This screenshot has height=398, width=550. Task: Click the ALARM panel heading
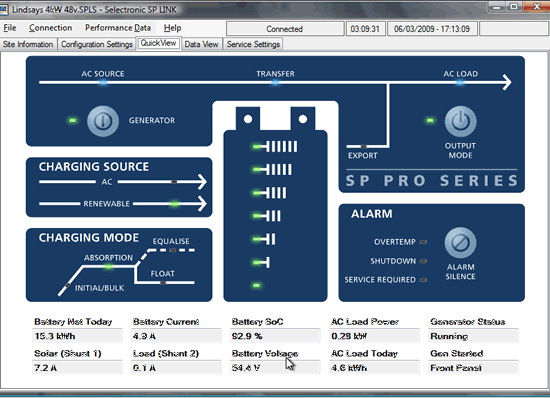tap(371, 214)
